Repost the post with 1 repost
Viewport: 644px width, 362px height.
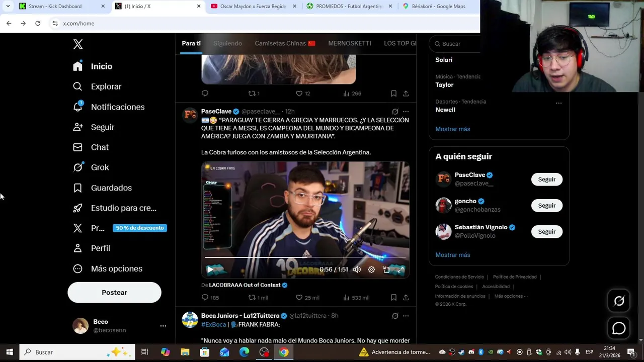254,94
